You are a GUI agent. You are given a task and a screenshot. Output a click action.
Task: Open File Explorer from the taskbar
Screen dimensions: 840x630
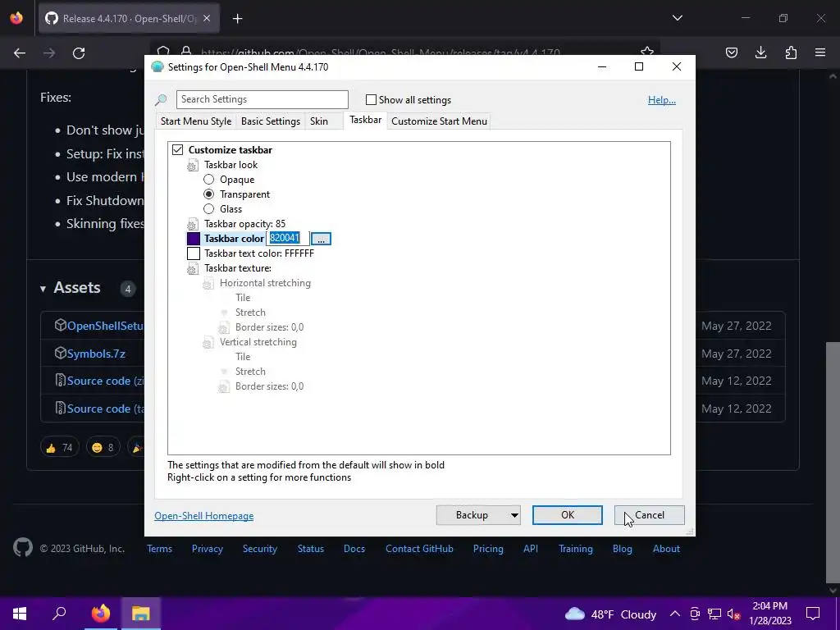(x=141, y=614)
